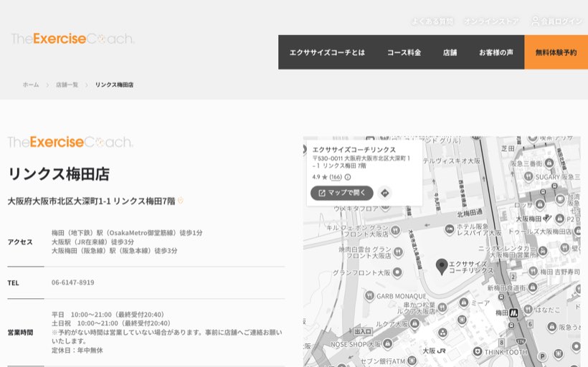Open the 店舗 menu item
Screen dimensions: 588x367
point(450,52)
